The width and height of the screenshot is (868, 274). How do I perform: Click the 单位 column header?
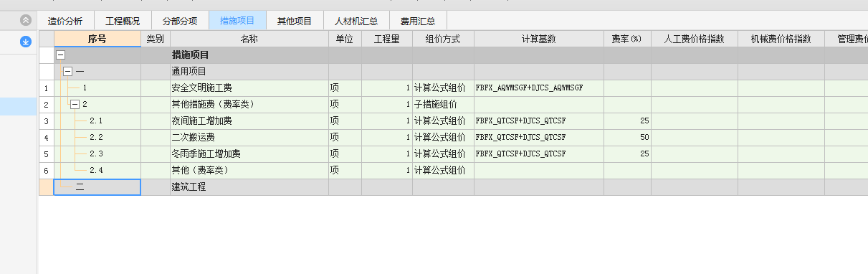point(345,39)
